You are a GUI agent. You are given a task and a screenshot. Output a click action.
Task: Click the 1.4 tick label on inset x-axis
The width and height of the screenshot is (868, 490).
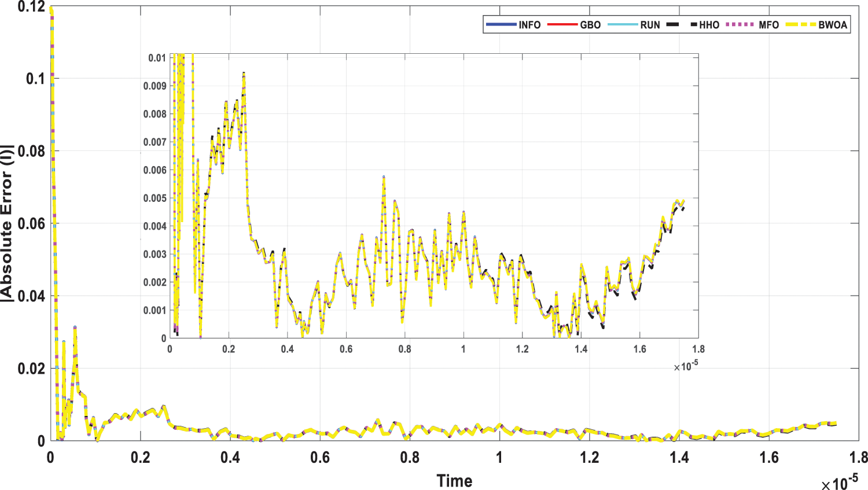pyautogui.click(x=581, y=349)
